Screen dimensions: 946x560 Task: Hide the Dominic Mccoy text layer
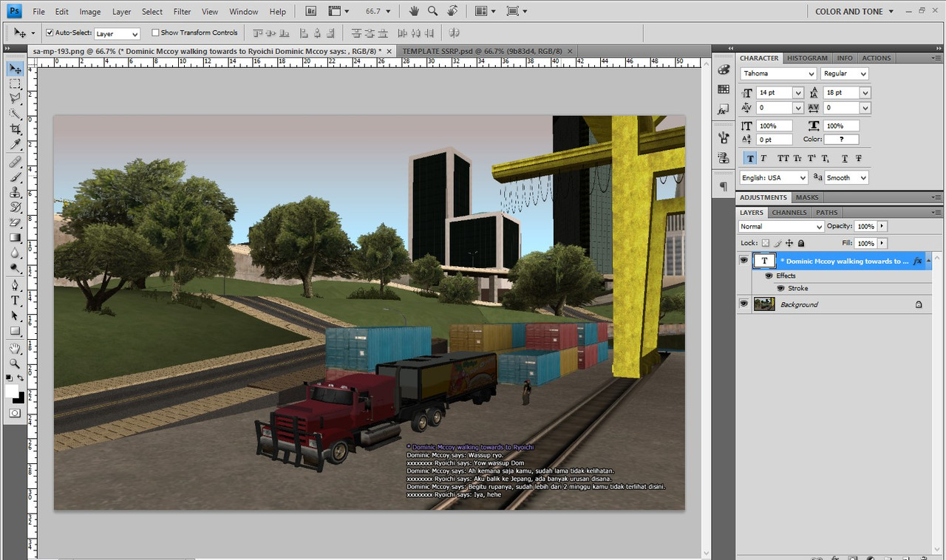coord(743,261)
